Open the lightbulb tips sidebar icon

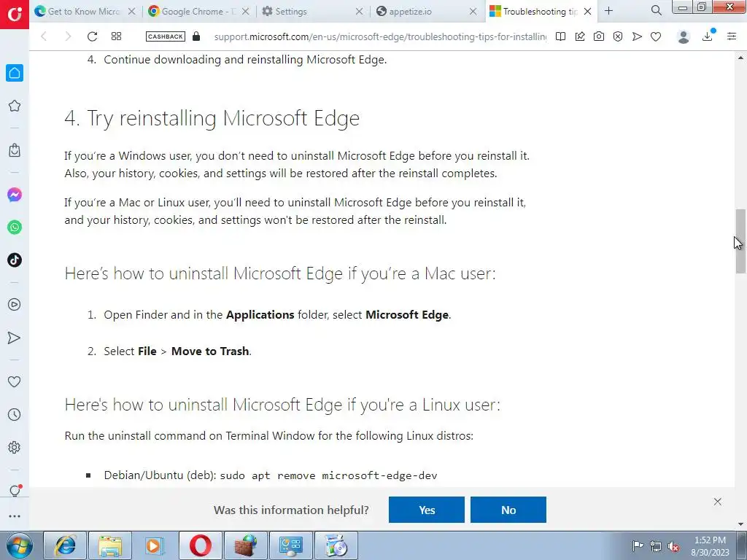coord(15,491)
